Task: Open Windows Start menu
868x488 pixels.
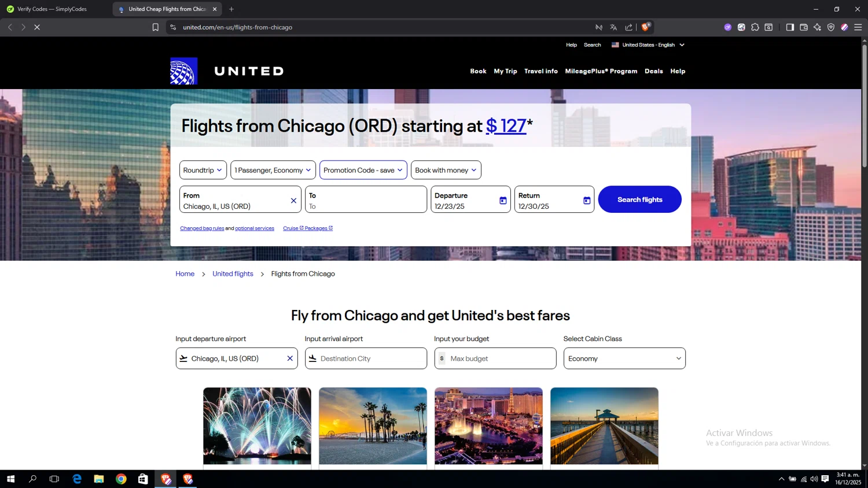Action: (10, 479)
